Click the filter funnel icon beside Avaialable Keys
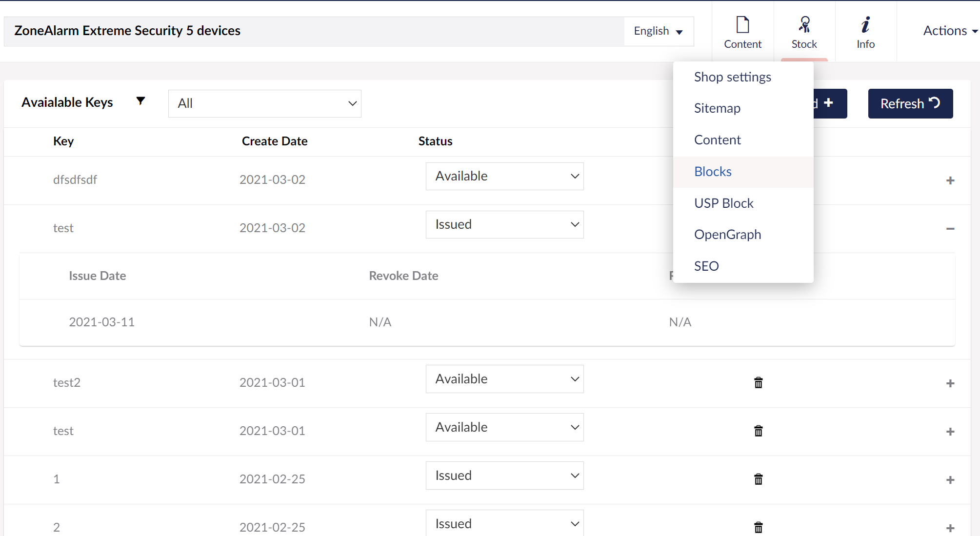 point(140,101)
